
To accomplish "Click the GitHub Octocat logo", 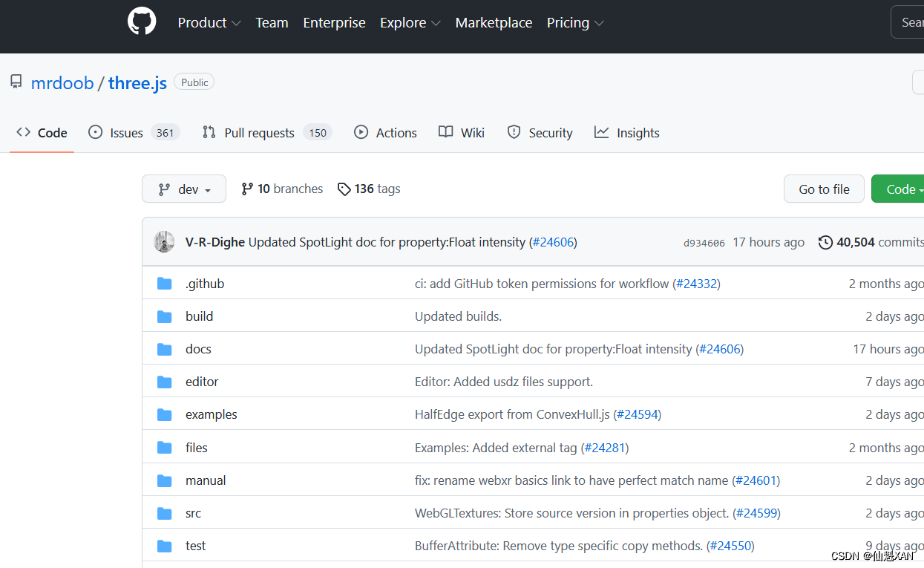I will point(142,22).
